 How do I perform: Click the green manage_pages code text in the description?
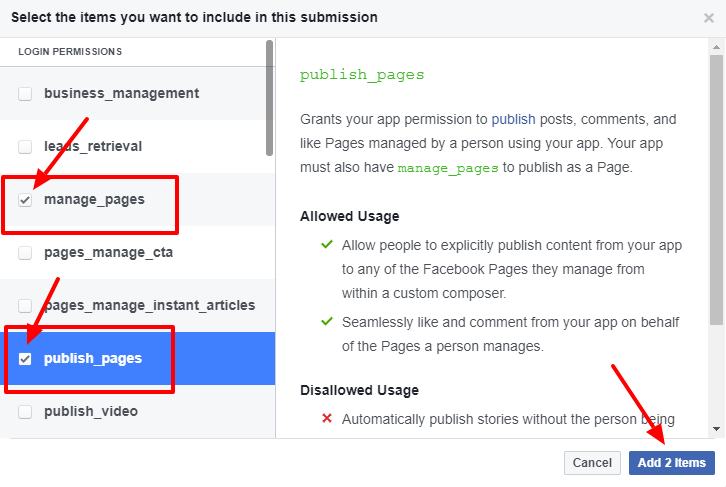(x=447, y=168)
